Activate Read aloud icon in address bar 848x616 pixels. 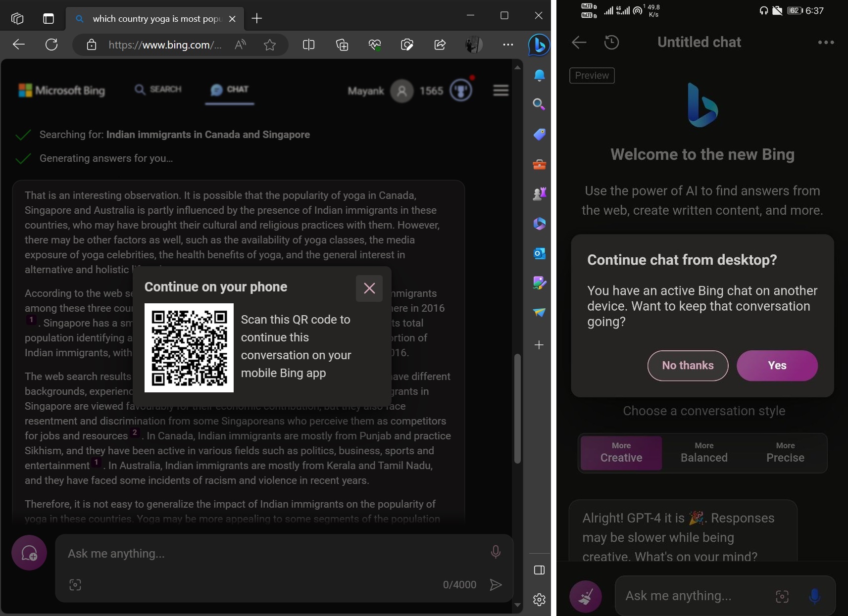(x=241, y=45)
